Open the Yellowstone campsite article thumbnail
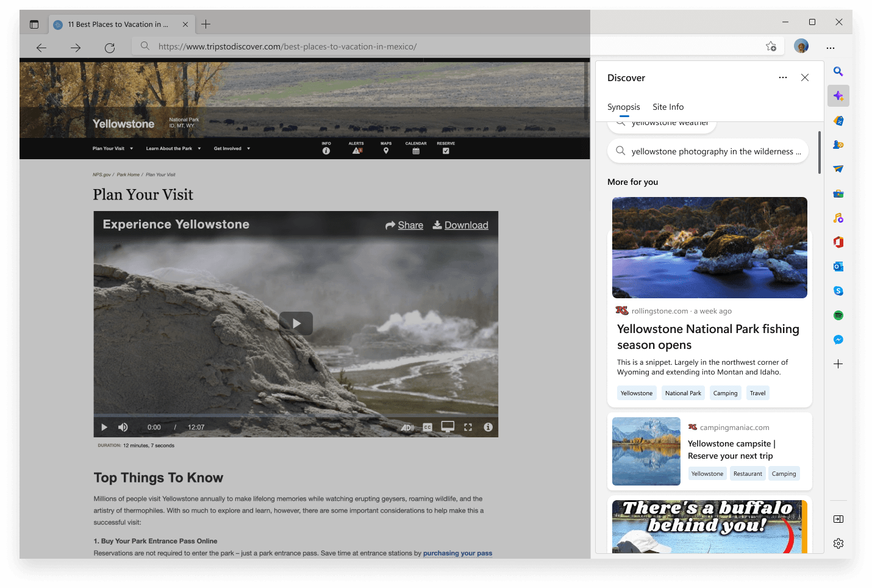Viewport: 872px width, 588px height. coord(646,451)
